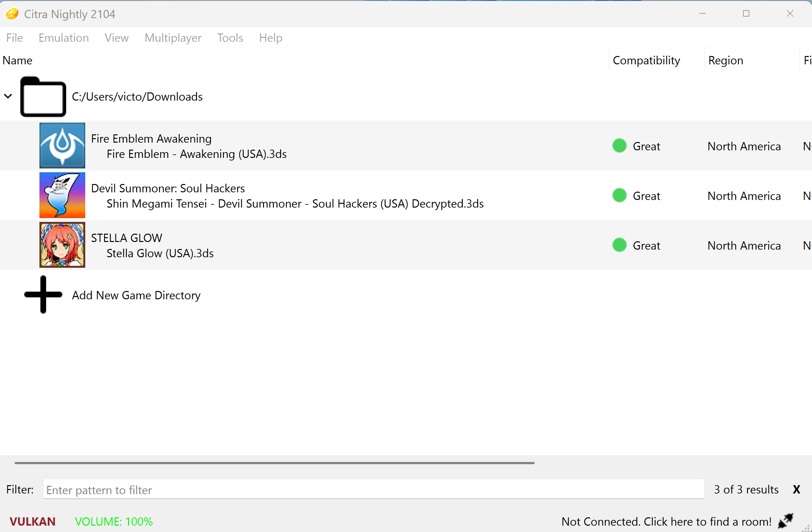Toggle mute via VOLUME: 100% indicator
Viewport: 812px width, 532px height.
pyautogui.click(x=114, y=521)
